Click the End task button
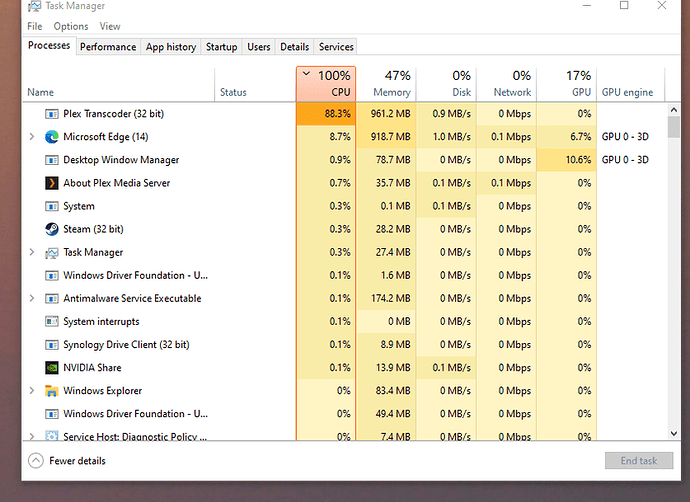Image resolution: width=690 pixels, height=502 pixels. (x=639, y=461)
